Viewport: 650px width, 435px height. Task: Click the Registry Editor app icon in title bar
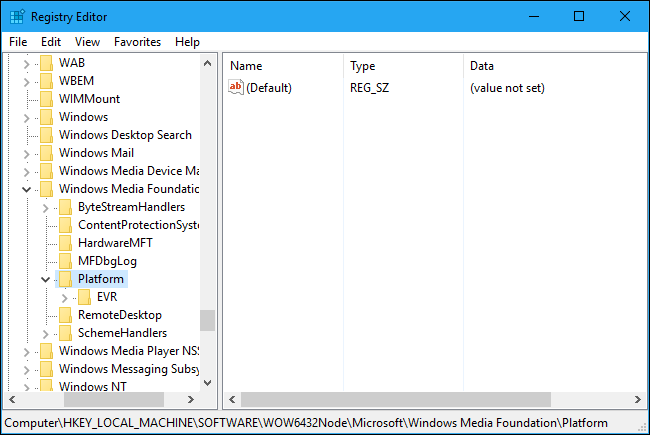17,17
